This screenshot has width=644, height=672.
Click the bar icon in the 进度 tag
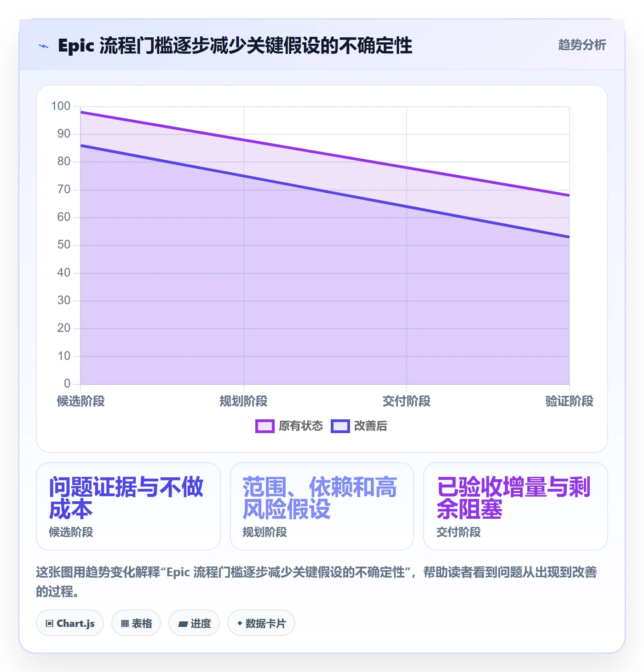(183, 624)
